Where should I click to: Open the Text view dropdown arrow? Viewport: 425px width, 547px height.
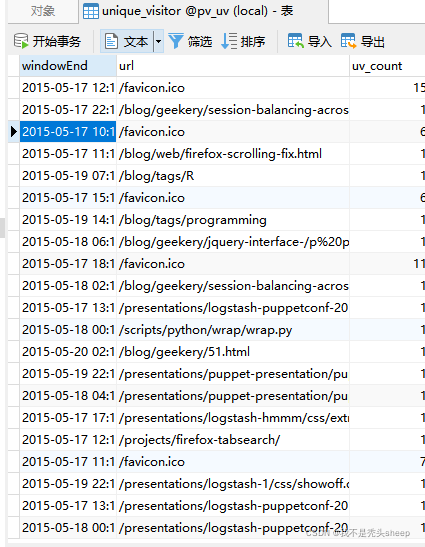pos(158,42)
